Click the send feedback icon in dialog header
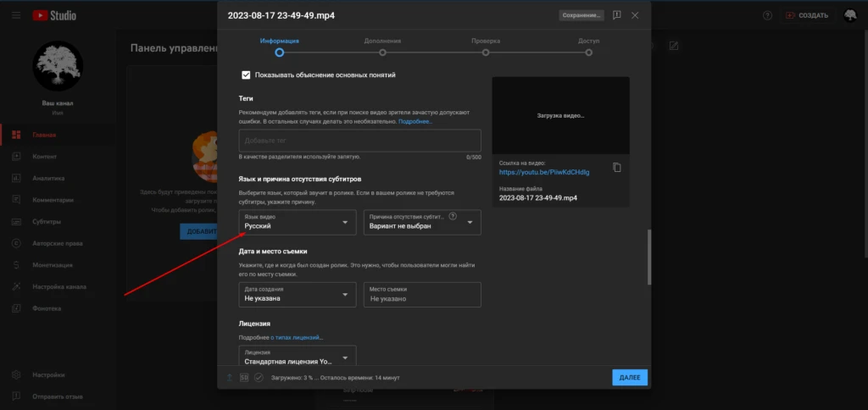Viewport: 868px width, 410px height. point(617,15)
